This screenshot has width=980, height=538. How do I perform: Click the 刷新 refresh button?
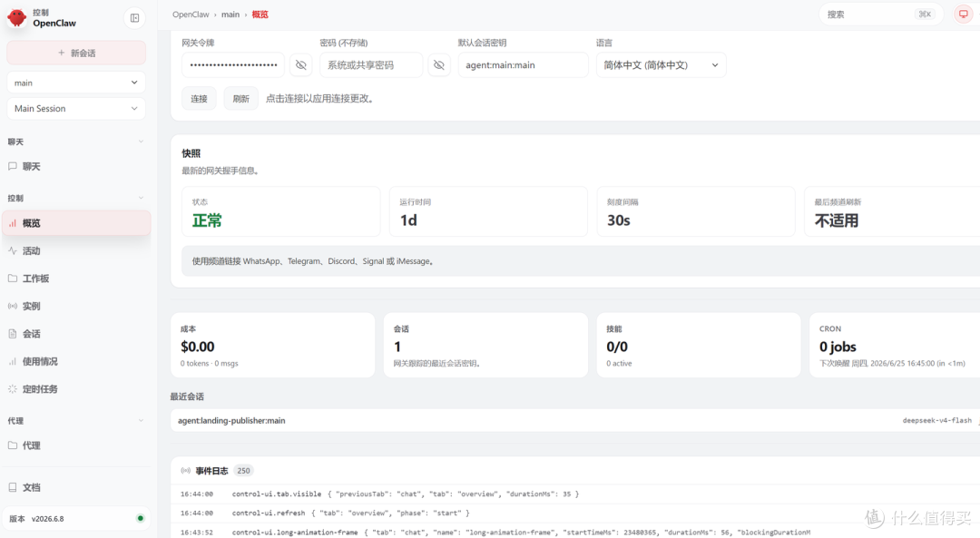pos(240,99)
